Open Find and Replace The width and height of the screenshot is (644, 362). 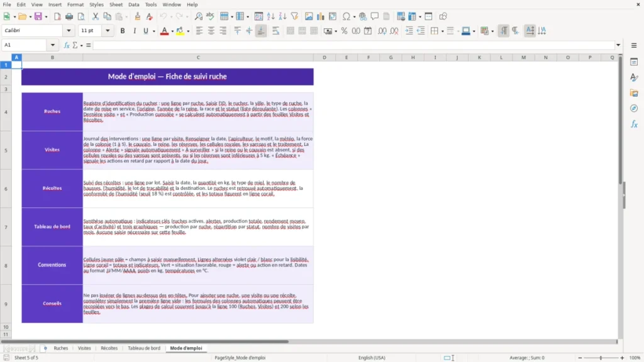point(198,16)
